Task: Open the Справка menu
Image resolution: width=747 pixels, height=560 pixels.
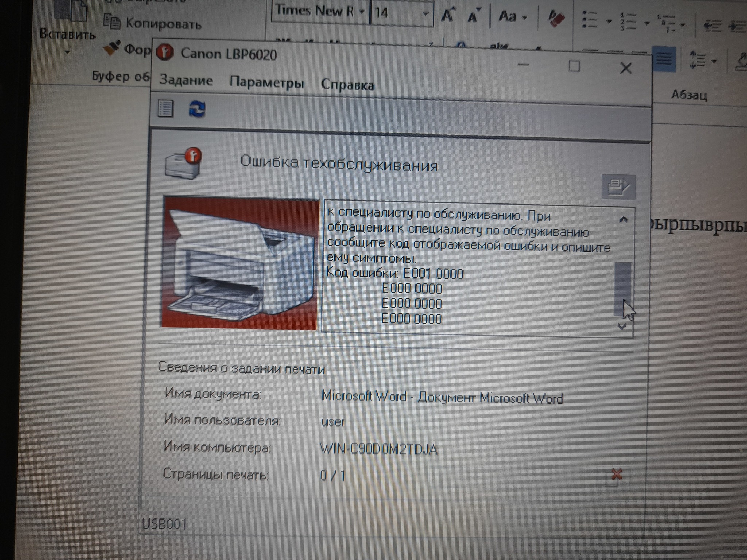Action: pos(347,85)
